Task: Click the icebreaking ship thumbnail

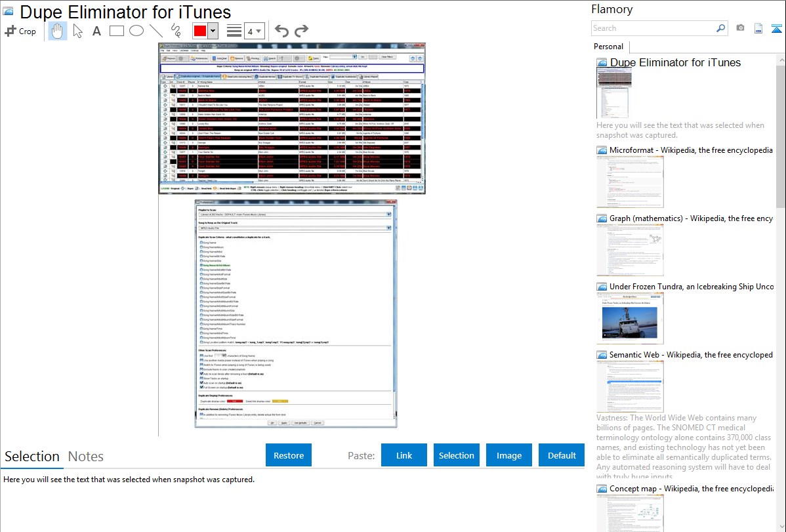Action: pos(630,318)
